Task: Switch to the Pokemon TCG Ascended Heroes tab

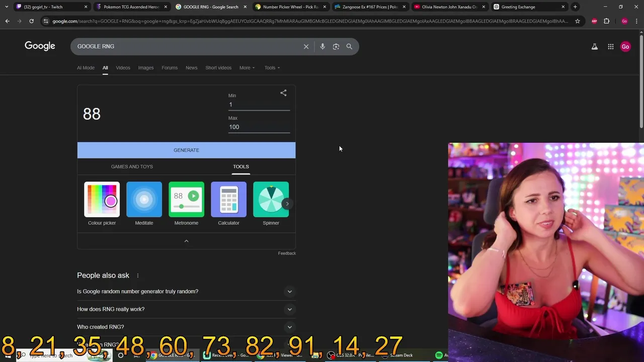Action: click(131, 7)
